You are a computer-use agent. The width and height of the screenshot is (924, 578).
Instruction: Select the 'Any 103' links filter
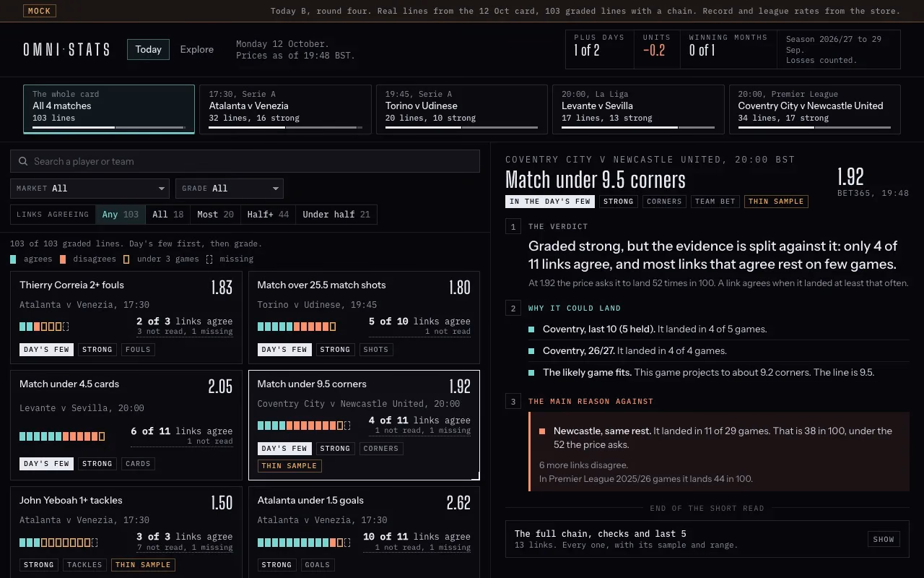tap(120, 215)
